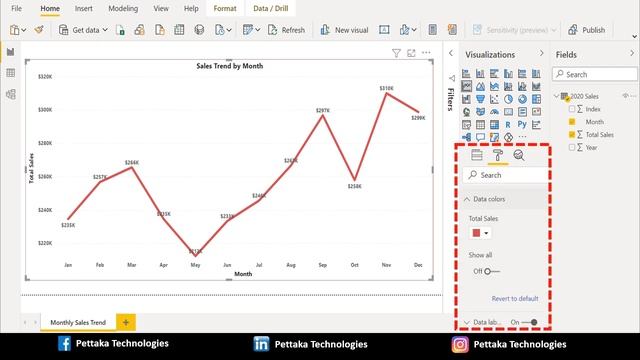Click more visuals ellipsis in Visualizations
Image resolution: width=640 pixels, height=360 pixels.
522,137
